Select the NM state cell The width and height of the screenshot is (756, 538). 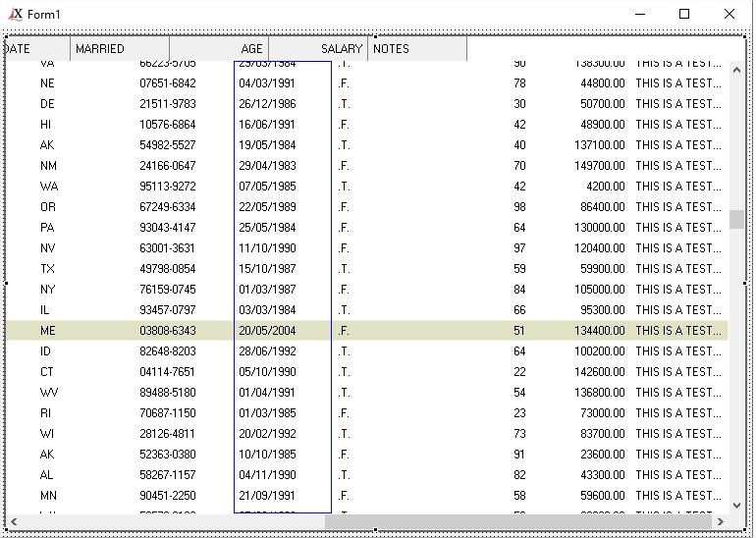(48, 166)
